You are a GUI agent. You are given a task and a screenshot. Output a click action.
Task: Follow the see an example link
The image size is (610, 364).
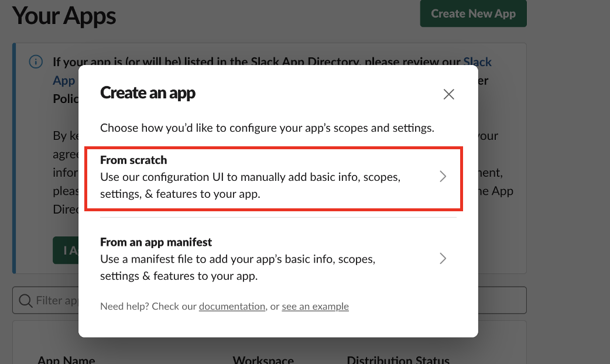tap(315, 306)
